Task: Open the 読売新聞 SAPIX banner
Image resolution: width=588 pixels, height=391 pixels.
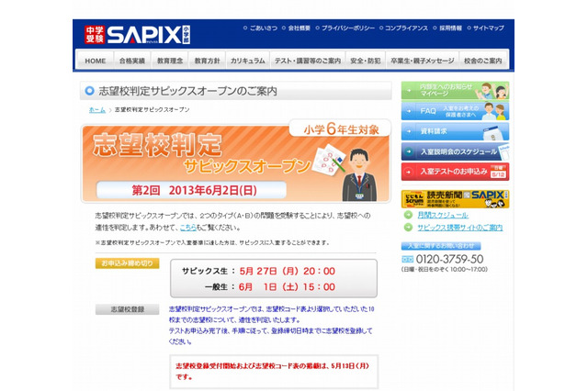Action: tap(455, 199)
